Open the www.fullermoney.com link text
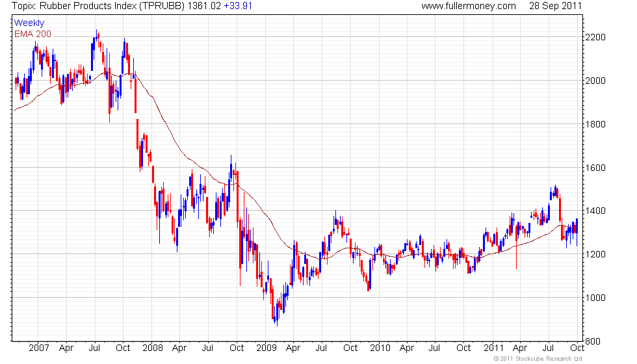The image size is (637, 364). 469,6
